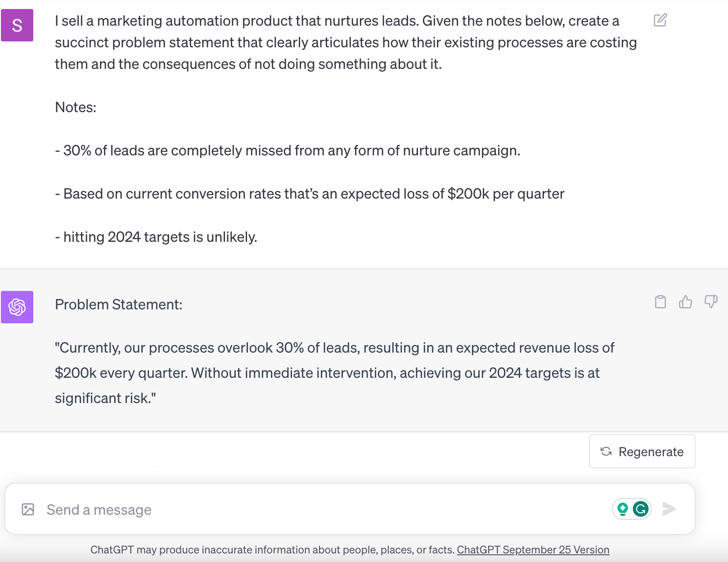Click the user avatar labeled S
Screen dimensions: 728x562
pyautogui.click(x=17, y=25)
